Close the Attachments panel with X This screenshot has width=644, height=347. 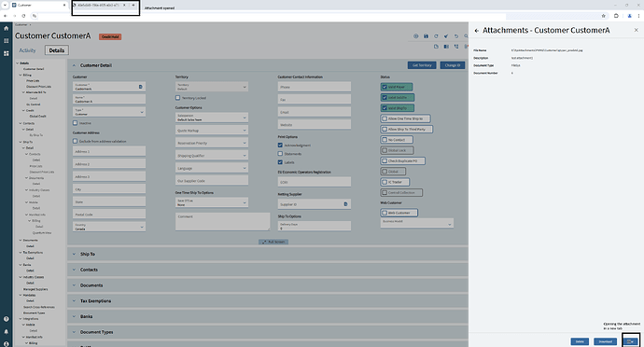click(637, 30)
